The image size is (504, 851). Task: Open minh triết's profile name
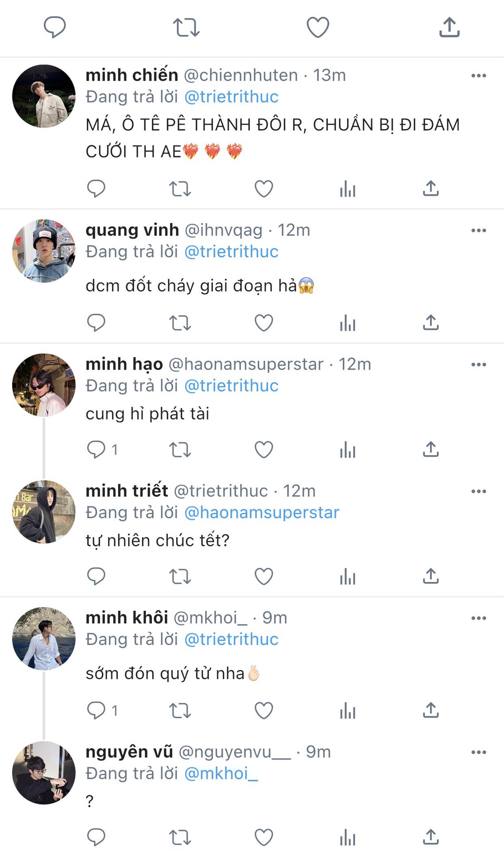127,491
